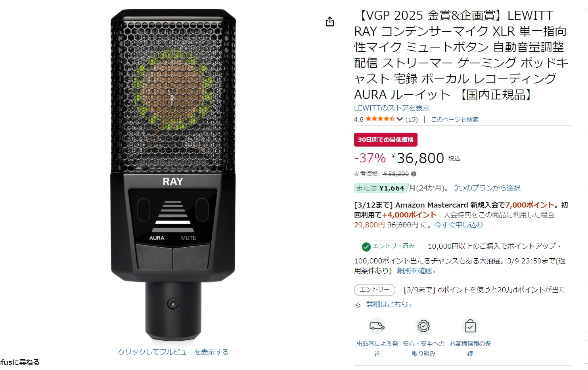This screenshot has height=370, width=588.
Task: Click the microphone product image
Action: tap(173, 174)
